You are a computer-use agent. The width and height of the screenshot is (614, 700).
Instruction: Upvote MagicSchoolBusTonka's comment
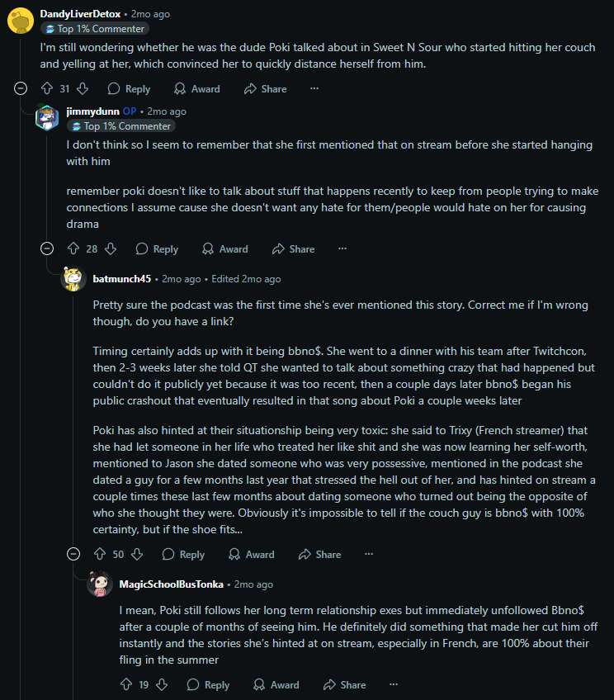[x=126, y=684]
